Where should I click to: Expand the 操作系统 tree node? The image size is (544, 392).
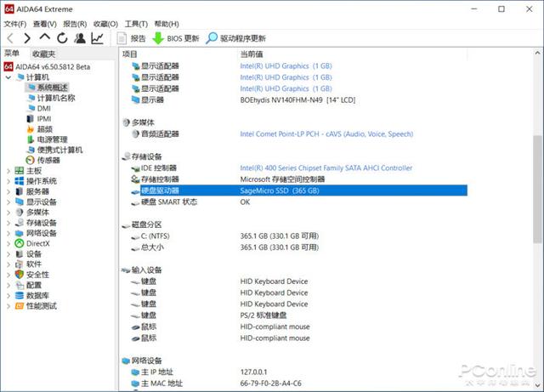(8, 181)
